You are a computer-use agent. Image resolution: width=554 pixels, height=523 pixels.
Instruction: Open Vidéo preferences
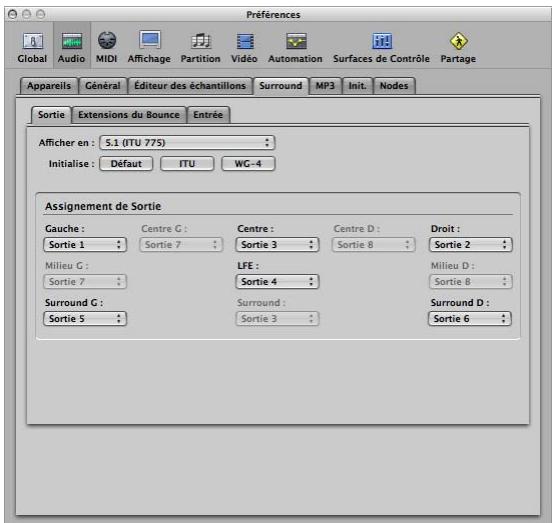point(244,48)
